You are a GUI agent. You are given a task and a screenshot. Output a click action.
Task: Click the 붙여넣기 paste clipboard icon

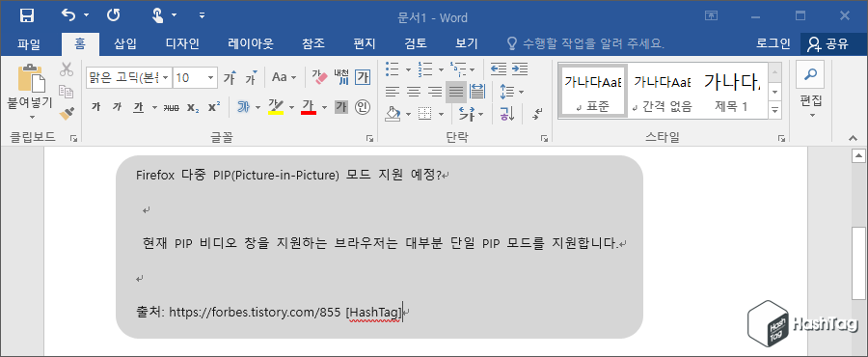[31, 78]
